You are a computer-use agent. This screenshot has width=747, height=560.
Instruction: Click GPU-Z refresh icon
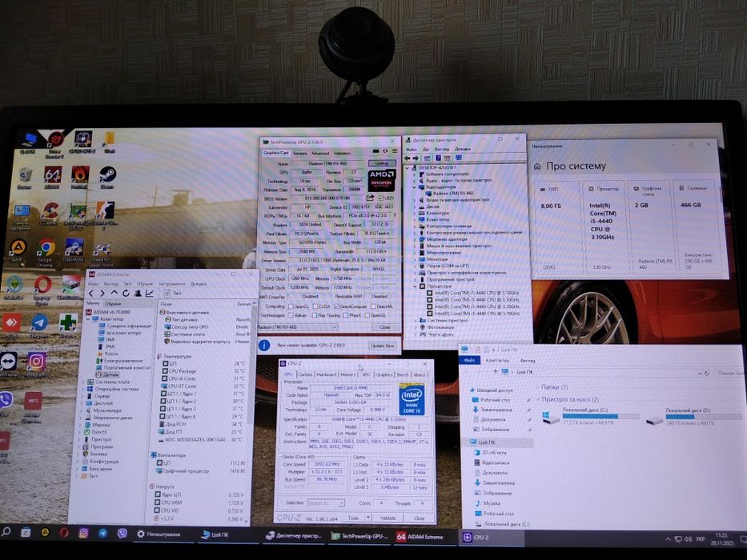pyautogui.click(x=385, y=151)
